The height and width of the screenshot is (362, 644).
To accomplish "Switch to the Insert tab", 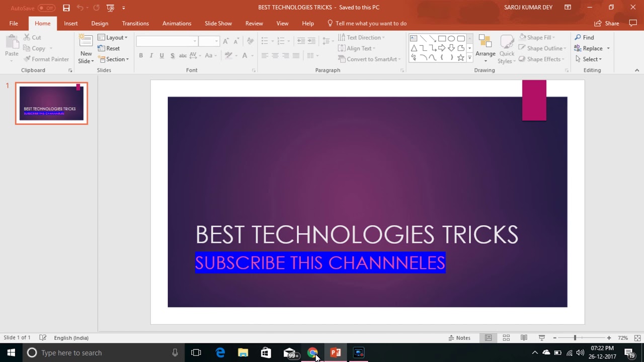I will point(71,23).
